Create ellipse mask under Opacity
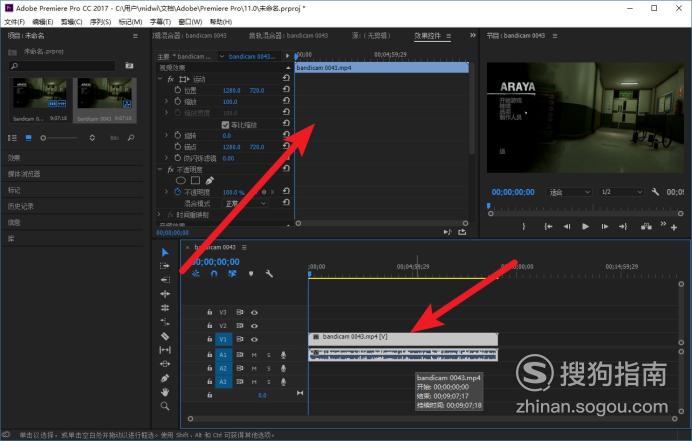 pos(181,181)
